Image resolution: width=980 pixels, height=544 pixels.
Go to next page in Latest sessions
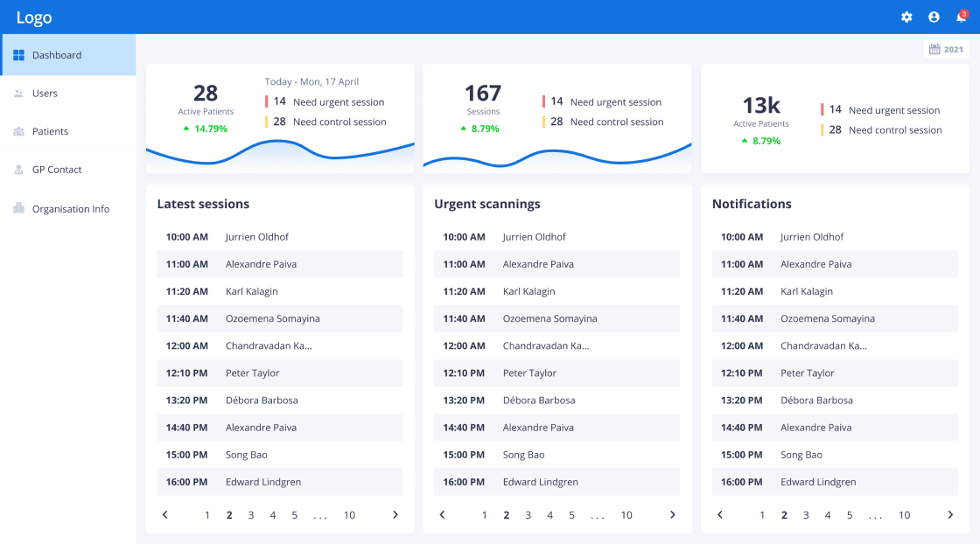[395, 515]
